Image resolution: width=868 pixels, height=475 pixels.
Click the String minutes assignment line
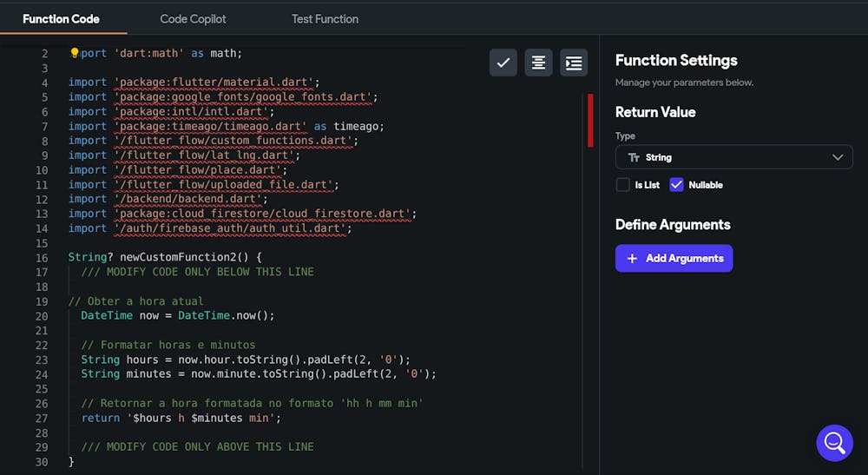point(258,373)
